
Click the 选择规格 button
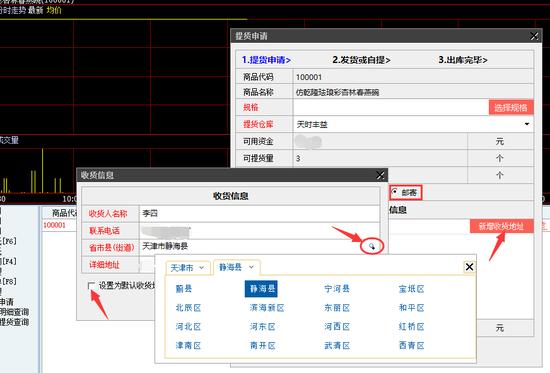click(x=511, y=107)
